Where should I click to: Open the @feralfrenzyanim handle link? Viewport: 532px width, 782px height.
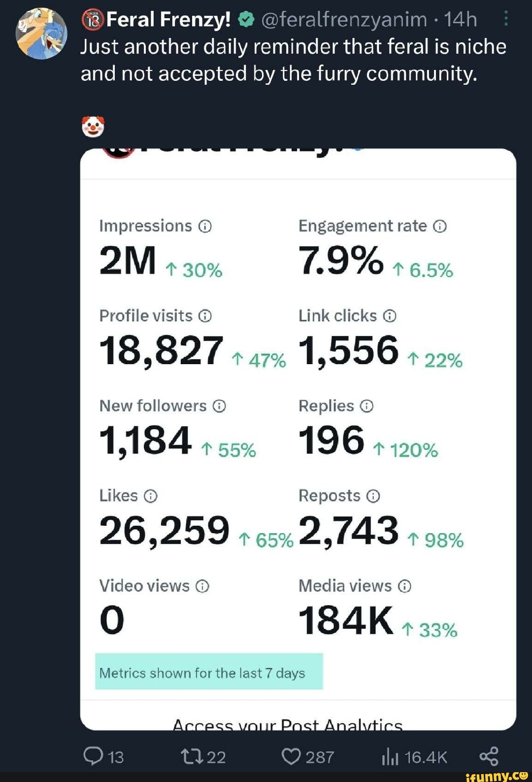tap(343, 20)
